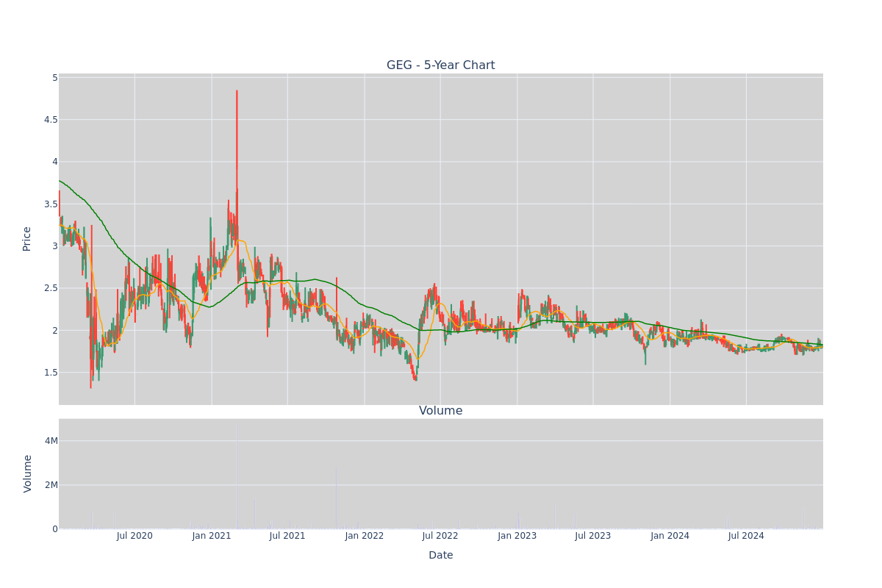
Task: Click the 'Jan 2024' date tick label
Action: tap(670, 536)
